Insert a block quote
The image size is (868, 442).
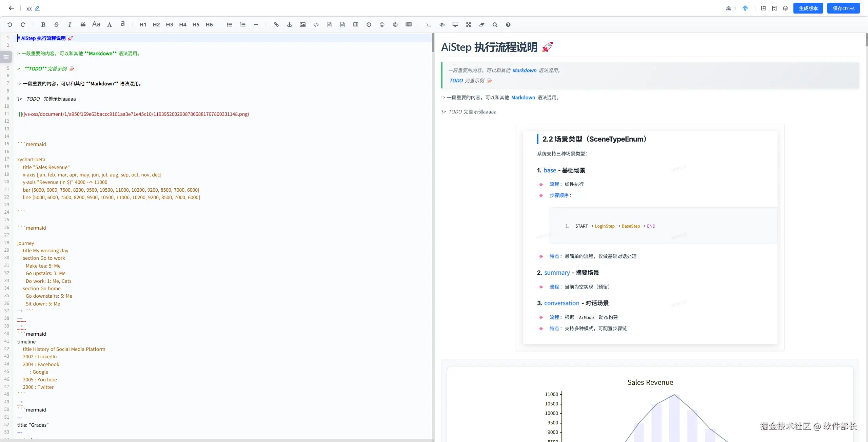pyautogui.click(x=83, y=24)
